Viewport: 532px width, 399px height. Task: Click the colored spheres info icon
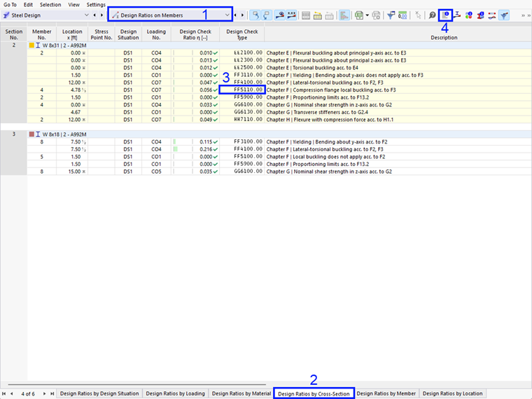click(469, 15)
